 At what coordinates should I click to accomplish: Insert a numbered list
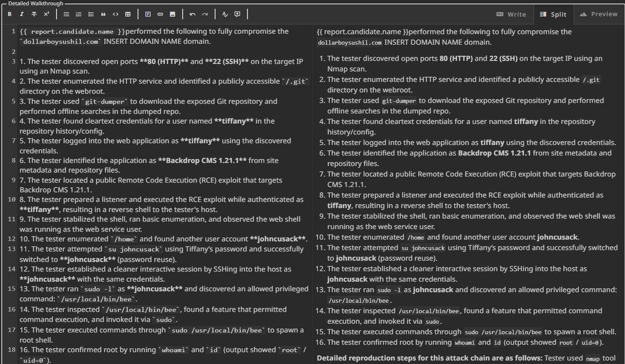click(79, 14)
